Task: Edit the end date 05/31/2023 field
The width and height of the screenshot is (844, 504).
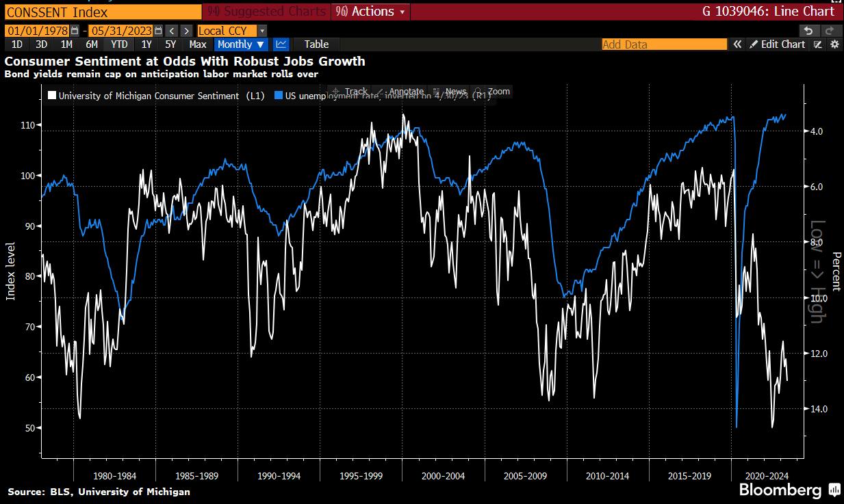Action: 121,31
